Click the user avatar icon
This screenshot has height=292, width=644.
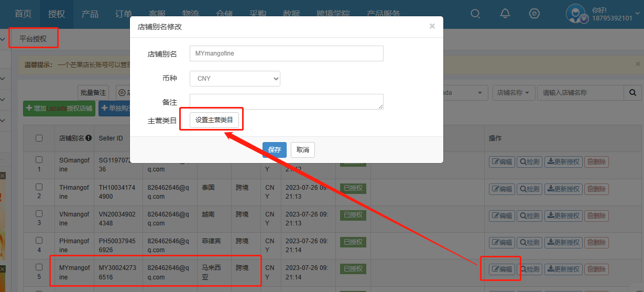coord(576,14)
